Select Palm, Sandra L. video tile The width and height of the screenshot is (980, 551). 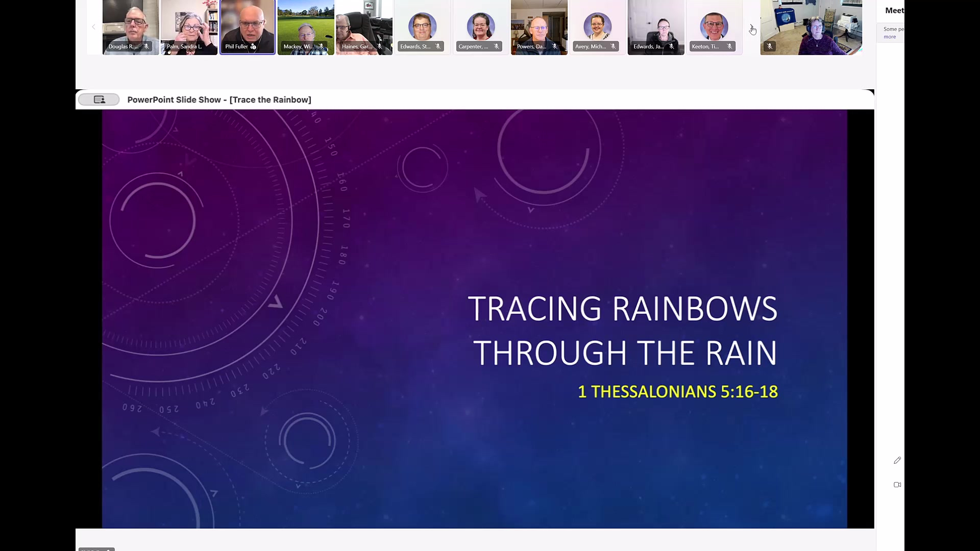coord(189,23)
